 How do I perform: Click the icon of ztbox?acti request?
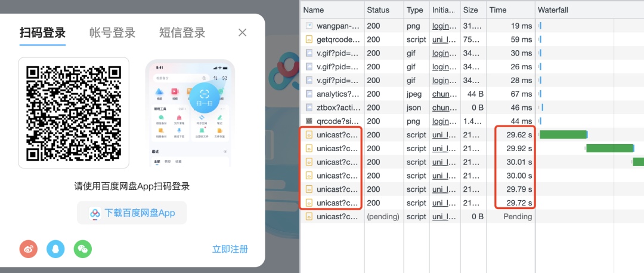[309, 108]
